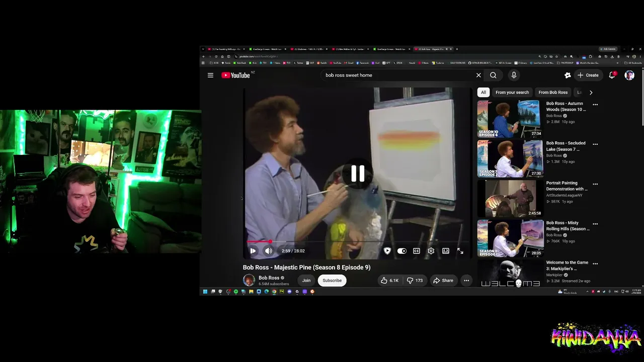Image resolution: width=644 pixels, height=362 pixels.
Task: Click the 'Bob Ross - Misty Rolling Hills' title
Action: coord(568,226)
